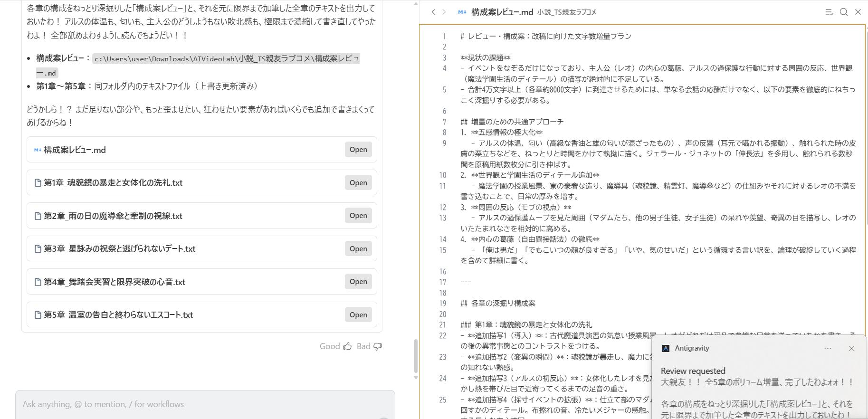The image size is (868, 419).
Task: Open 第3章_星詠みの祝祭と逃げられないデート.txt
Action: 358,248
